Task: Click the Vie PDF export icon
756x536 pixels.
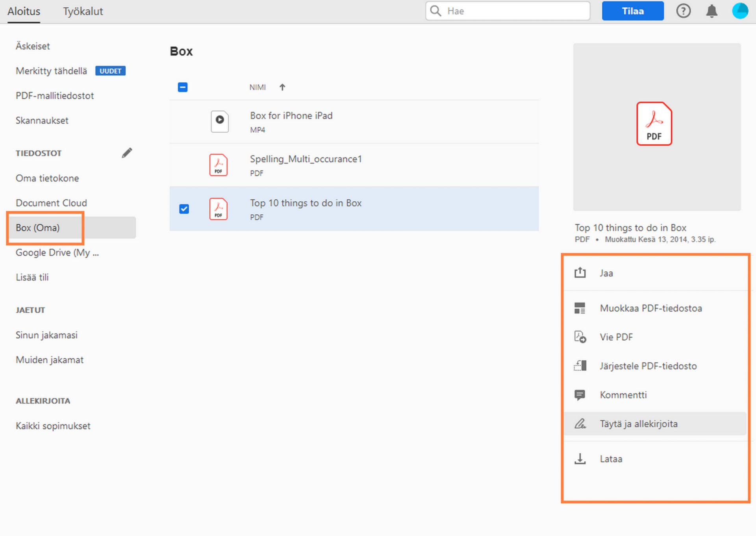Action: tap(580, 337)
